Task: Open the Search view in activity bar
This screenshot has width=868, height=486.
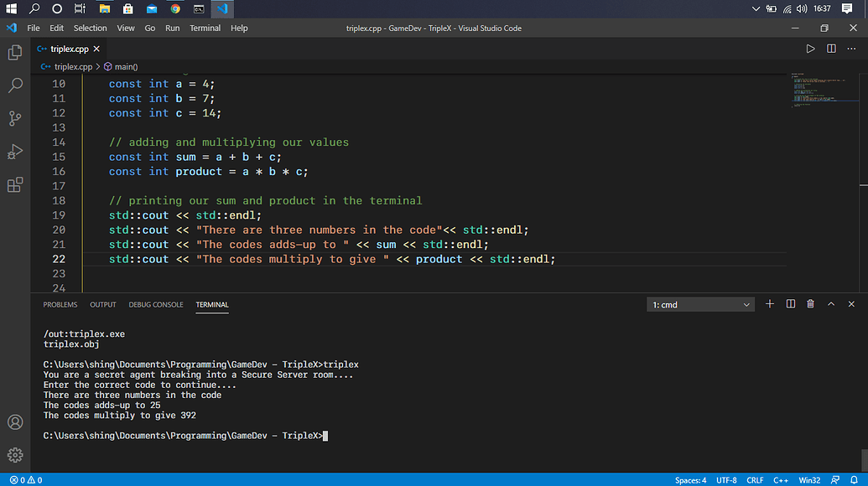Action: pos(14,85)
